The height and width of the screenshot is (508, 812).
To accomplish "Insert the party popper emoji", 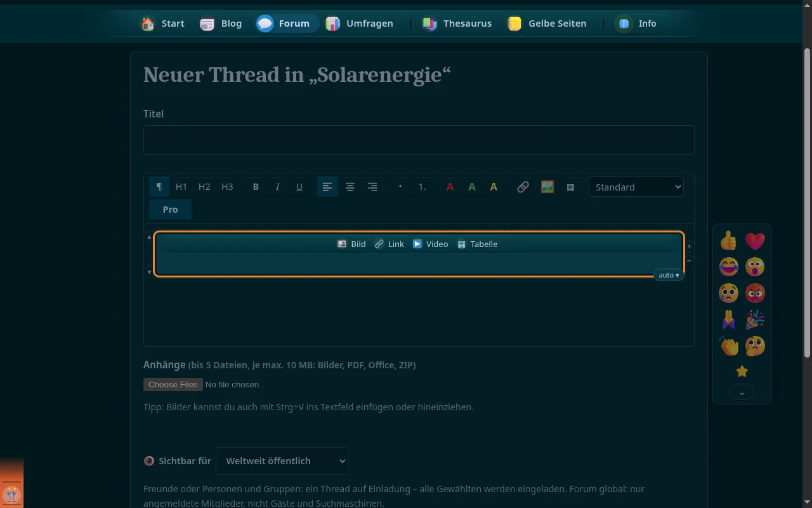I will tap(755, 319).
